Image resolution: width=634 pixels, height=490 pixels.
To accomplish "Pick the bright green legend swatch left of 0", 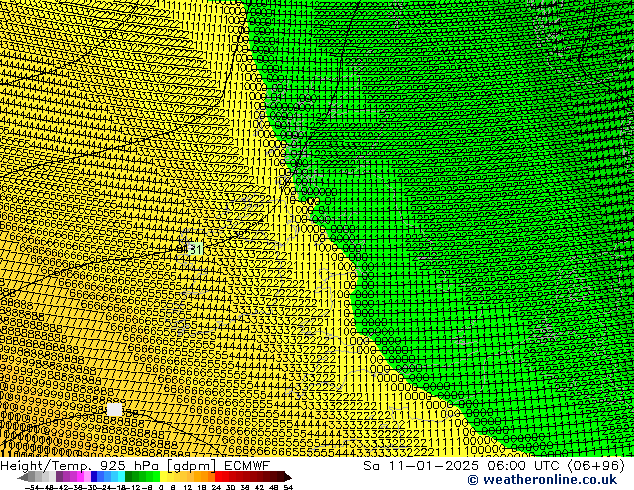I will click(156, 477).
